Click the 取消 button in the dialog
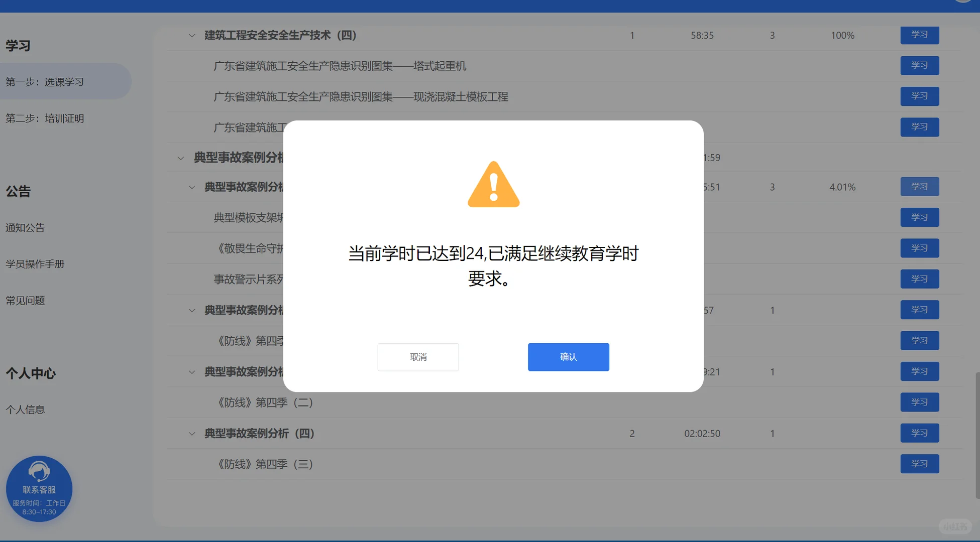This screenshot has width=980, height=542. pos(418,357)
